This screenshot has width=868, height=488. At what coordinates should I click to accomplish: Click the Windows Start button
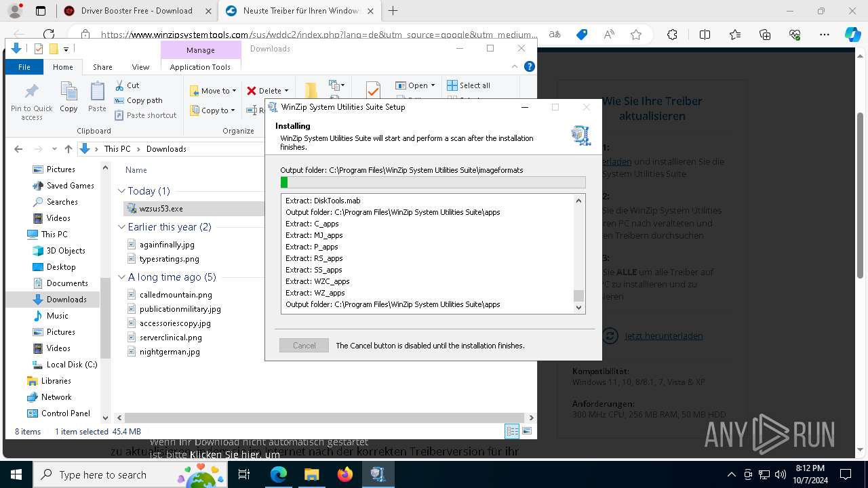click(x=16, y=474)
